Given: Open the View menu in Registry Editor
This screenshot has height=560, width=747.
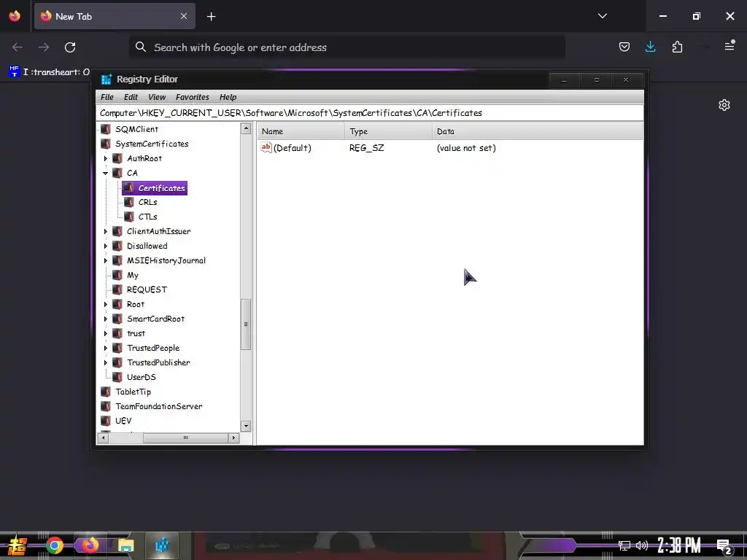Looking at the screenshot, I should pyautogui.click(x=157, y=97).
